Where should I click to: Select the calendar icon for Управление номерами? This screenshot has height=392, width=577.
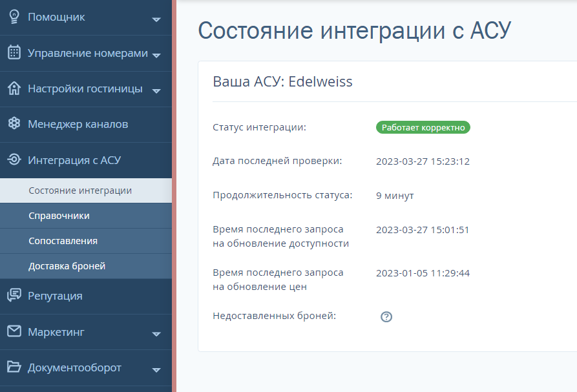pos(14,53)
